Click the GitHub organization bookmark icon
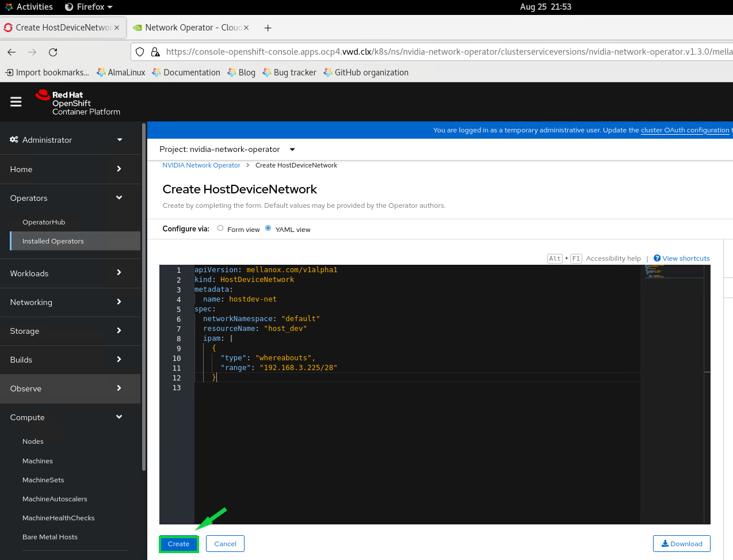Viewport: 733px width, 560px height. pos(328,73)
